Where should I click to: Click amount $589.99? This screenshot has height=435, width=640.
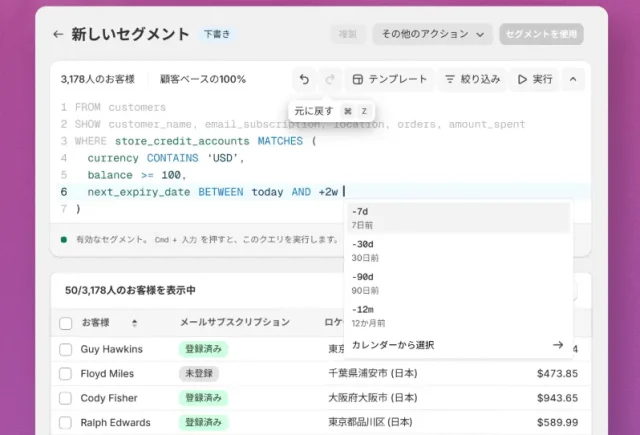pos(557,422)
